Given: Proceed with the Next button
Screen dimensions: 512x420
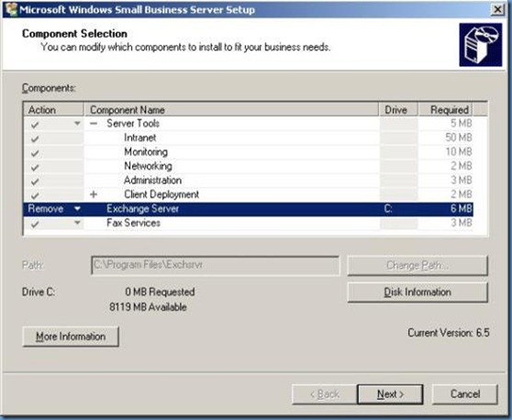Looking at the screenshot, I should tap(390, 394).
